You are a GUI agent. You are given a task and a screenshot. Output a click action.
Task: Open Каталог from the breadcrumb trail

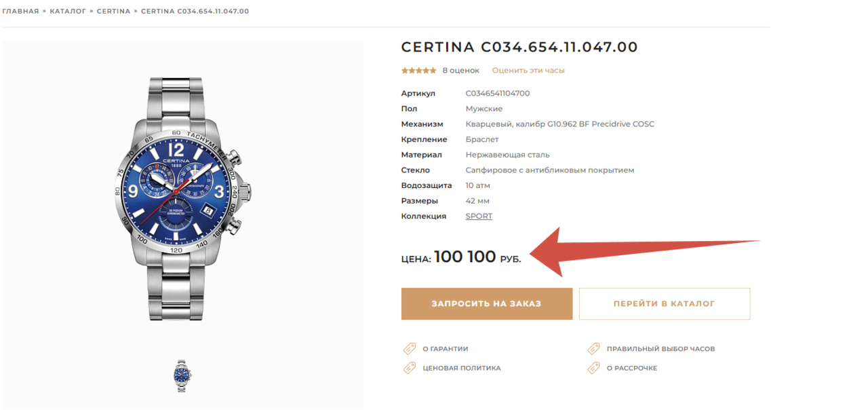68,12
